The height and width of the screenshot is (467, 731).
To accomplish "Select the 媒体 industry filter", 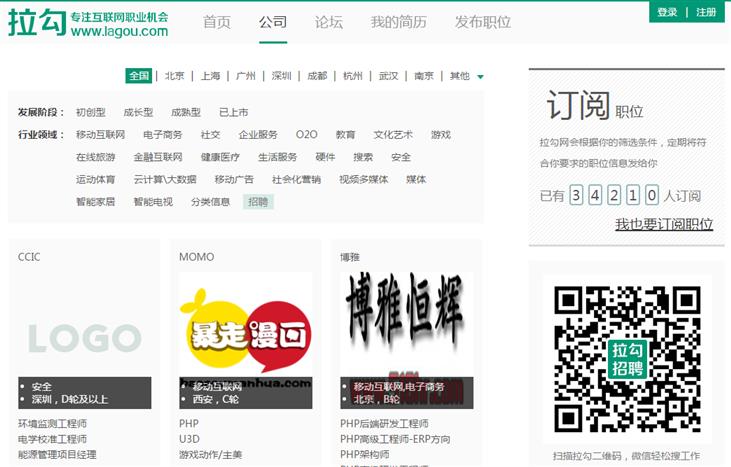I will point(416,179).
